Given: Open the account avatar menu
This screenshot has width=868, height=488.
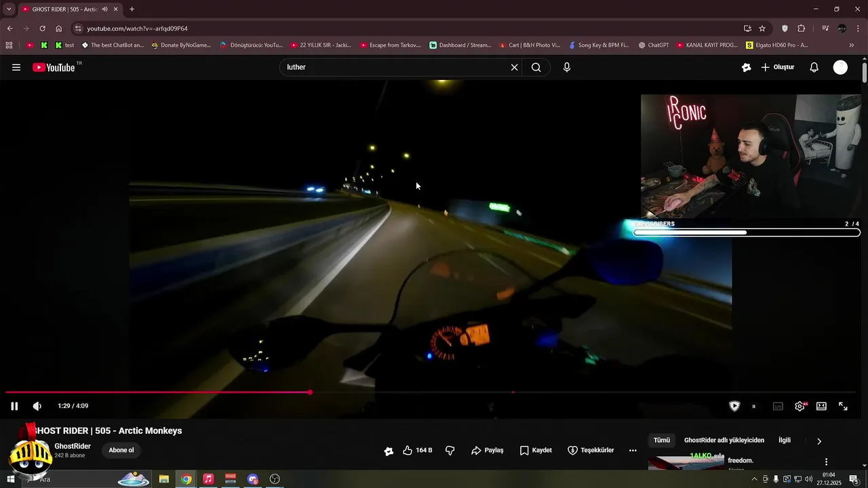Looking at the screenshot, I should (840, 67).
